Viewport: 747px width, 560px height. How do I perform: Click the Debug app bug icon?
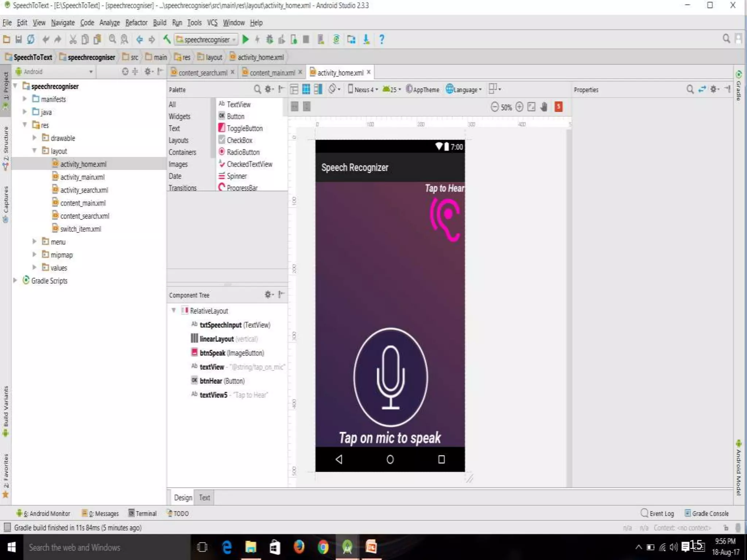[270, 39]
